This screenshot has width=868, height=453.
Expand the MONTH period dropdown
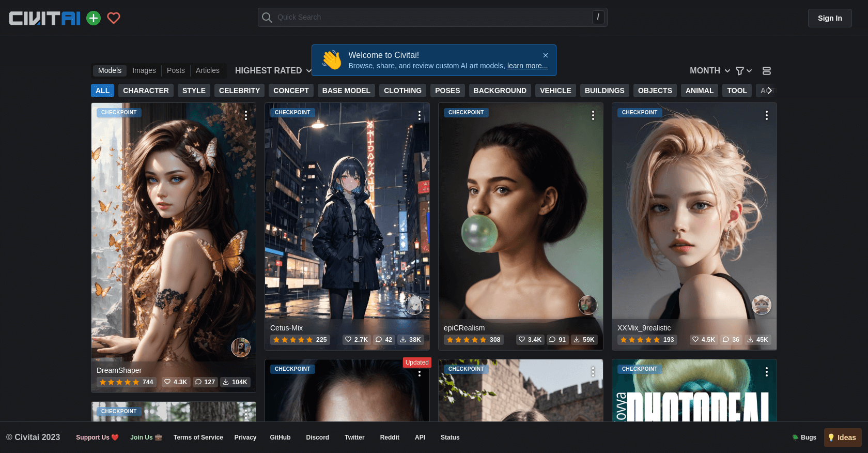tap(709, 71)
